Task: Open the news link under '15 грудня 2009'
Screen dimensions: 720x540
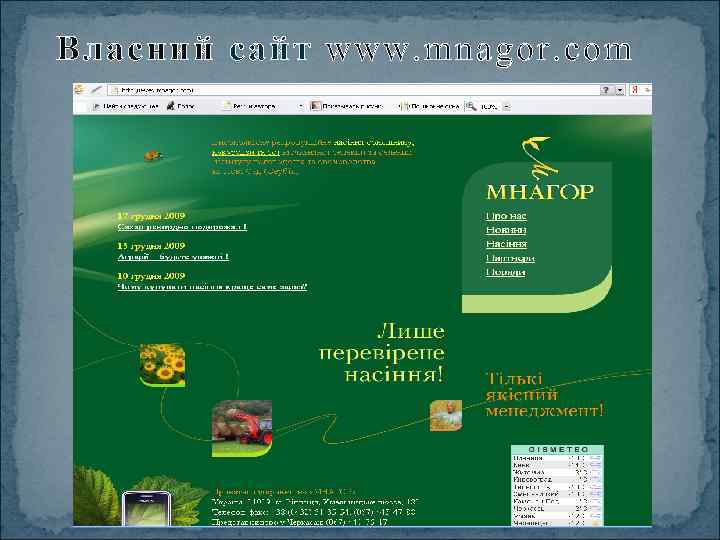Action: click(173, 257)
